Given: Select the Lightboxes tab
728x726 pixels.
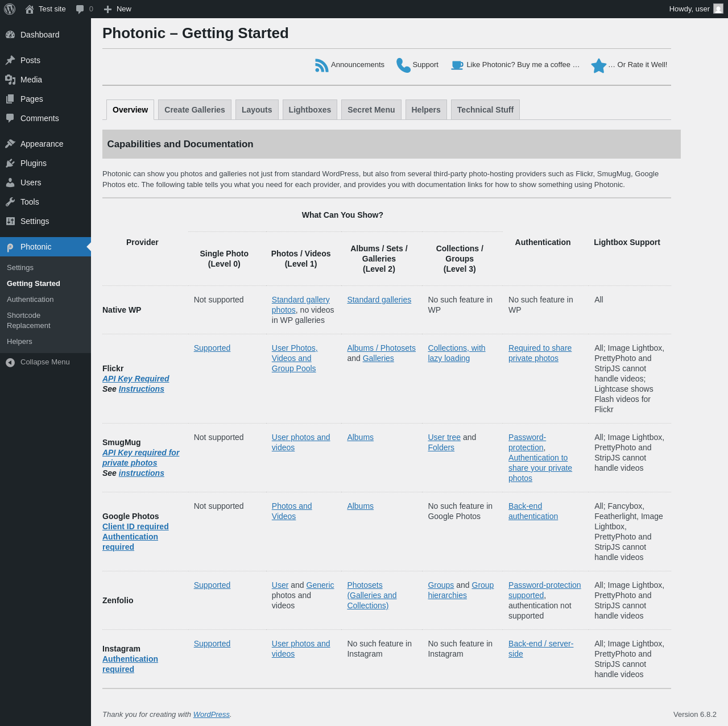Looking at the screenshot, I should tap(309, 110).
